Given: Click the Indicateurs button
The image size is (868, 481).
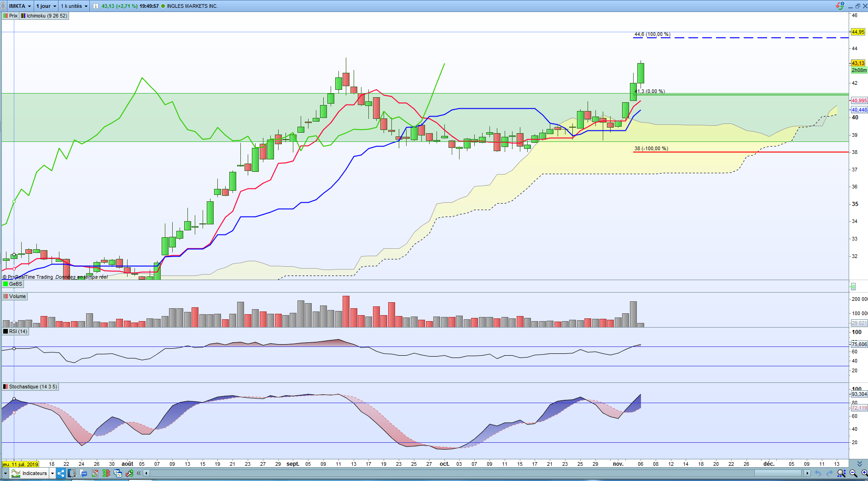Looking at the screenshot, I should (x=29, y=473).
